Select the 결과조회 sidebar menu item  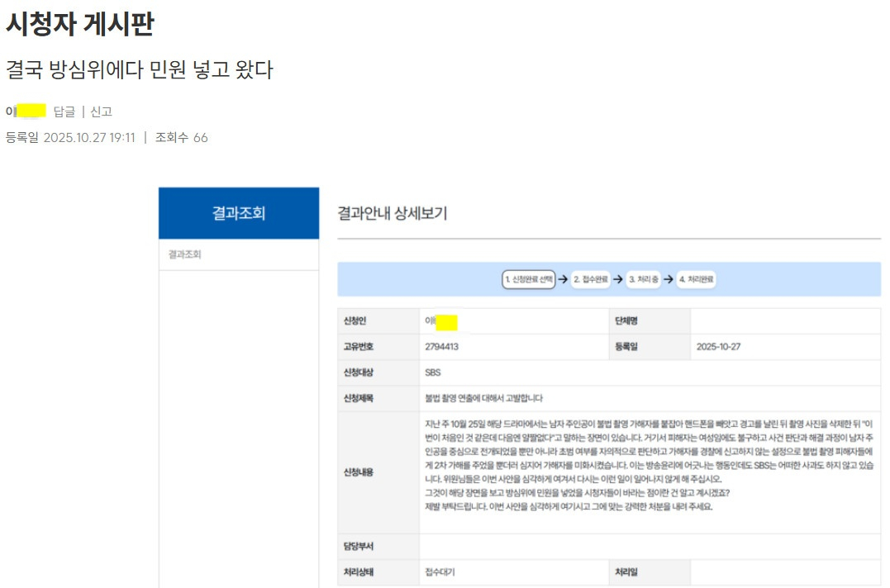coord(184,254)
